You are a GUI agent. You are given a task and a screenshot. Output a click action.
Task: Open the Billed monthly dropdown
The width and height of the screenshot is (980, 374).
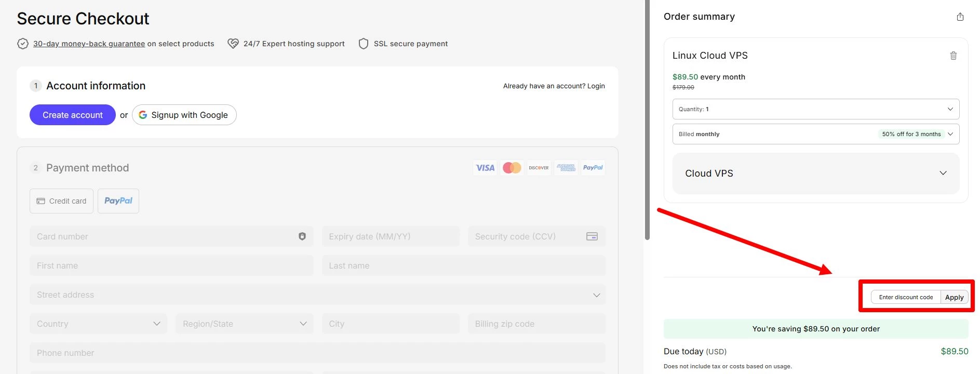coord(815,134)
